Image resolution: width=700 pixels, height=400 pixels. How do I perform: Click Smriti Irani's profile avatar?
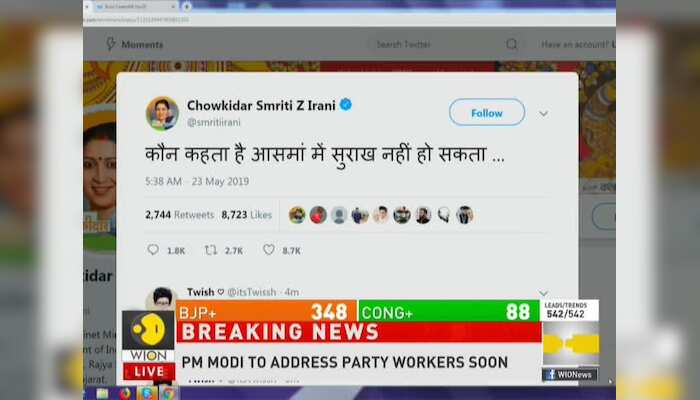click(x=162, y=113)
